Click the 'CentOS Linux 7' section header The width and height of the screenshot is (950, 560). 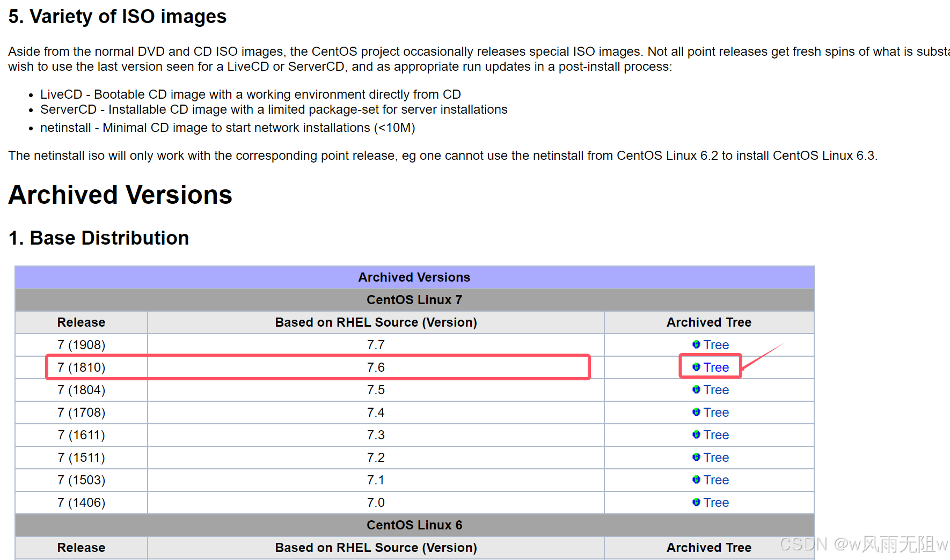pos(414,300)
